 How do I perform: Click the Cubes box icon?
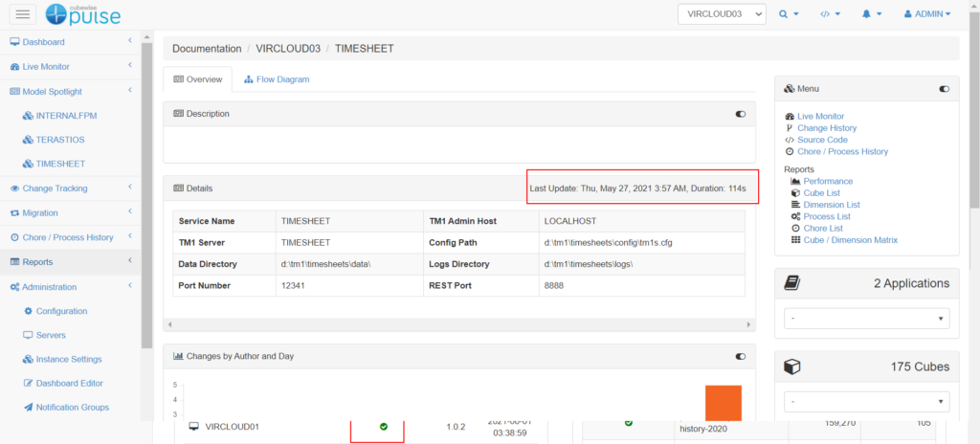pyautogui.click(x=792, y=366)
